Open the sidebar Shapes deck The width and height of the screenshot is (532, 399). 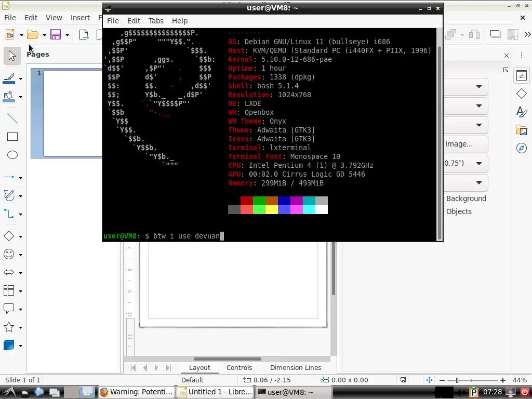[x=522, y=94]
